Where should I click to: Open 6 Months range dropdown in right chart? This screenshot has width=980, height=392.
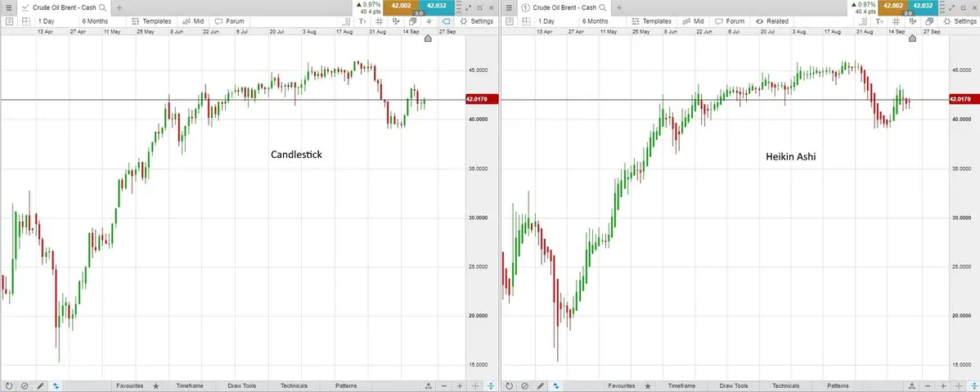[x=595, y=21]
